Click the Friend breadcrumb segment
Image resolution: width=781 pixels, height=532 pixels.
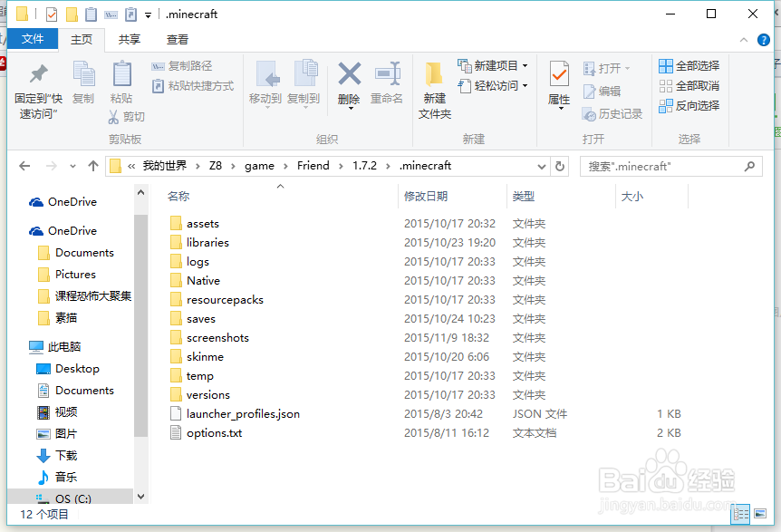coord(313,166)
